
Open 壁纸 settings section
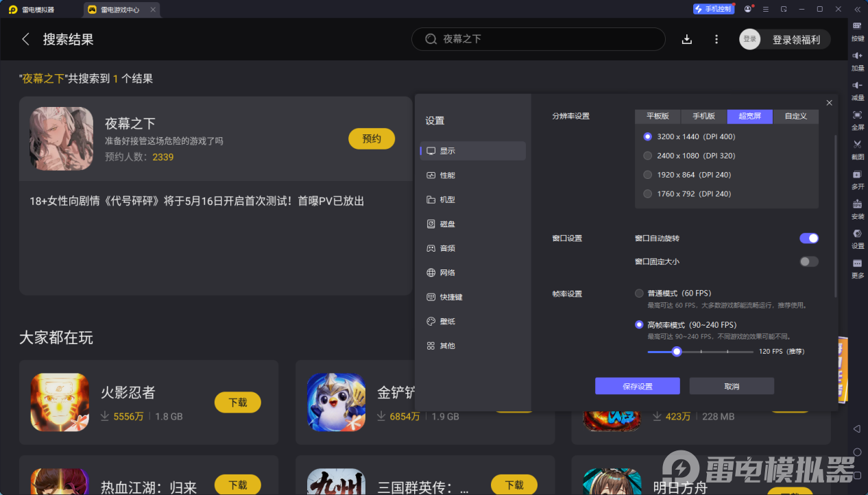pyautogui.click(x=473, y=322)
